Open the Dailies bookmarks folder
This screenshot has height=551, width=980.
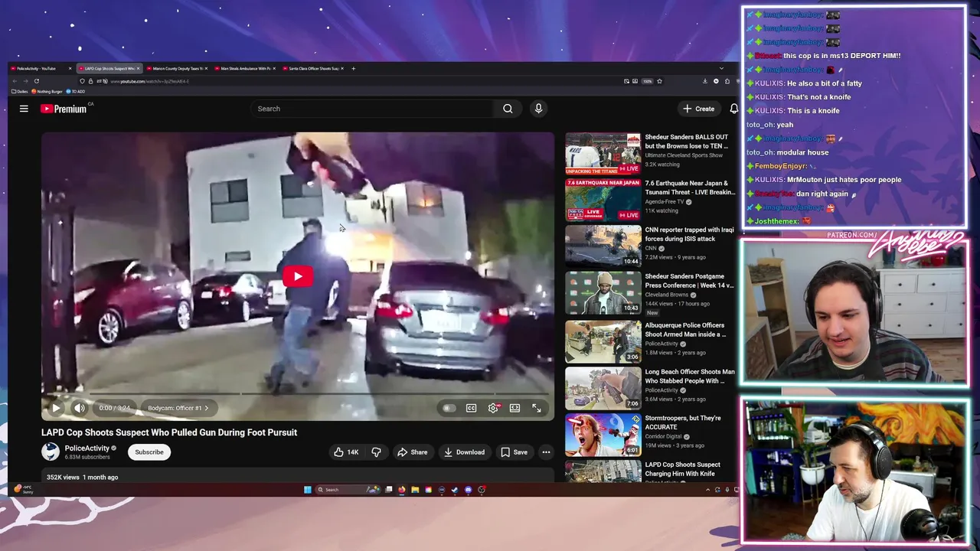coord(20,91)
